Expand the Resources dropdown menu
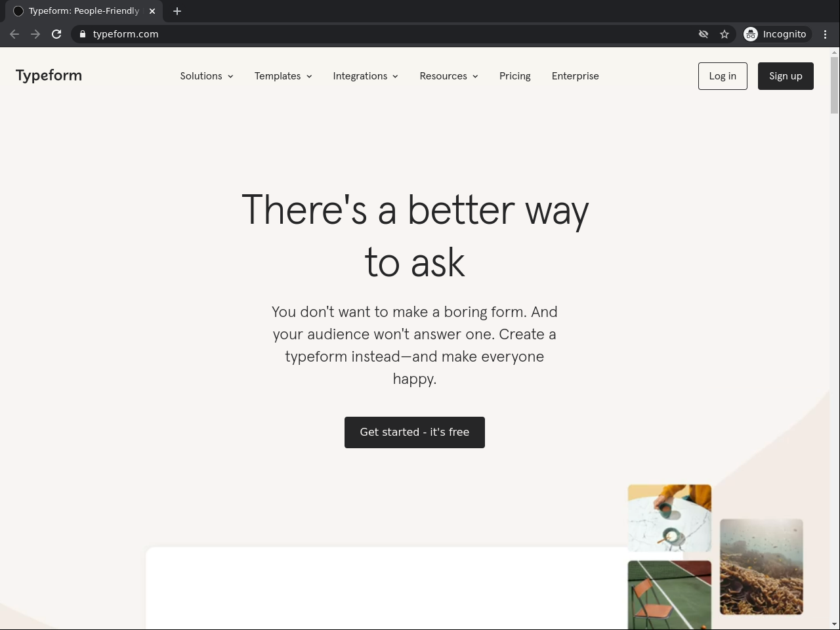Image resolution: width=840 pixels, height=630 pixels. (x=449, y=76)
